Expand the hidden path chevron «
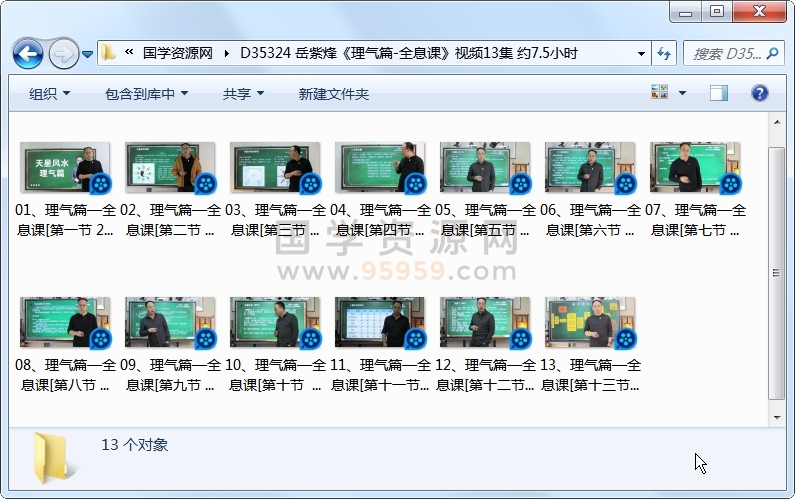 [x=129, y=52]
